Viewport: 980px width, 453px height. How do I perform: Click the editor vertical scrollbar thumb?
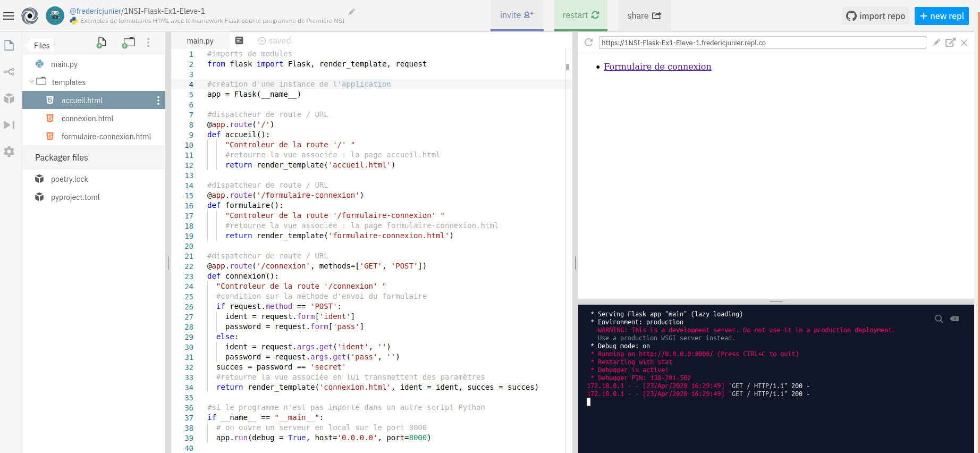point(568,67)
